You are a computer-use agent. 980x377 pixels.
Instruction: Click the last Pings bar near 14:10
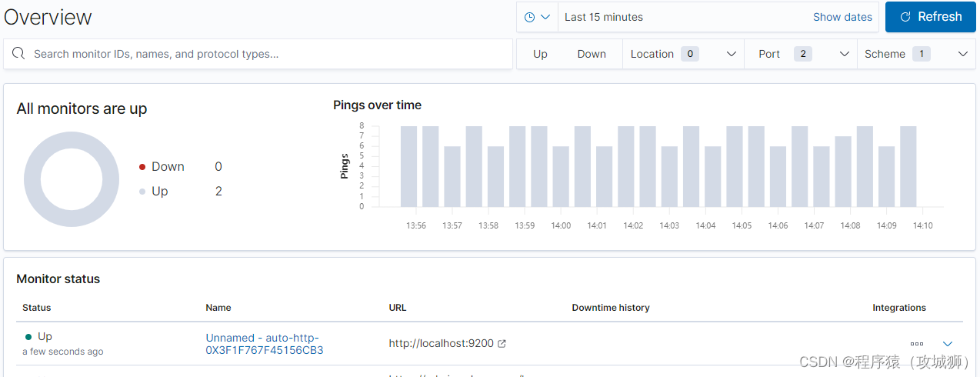pyautogui.click(x=908, y=166)
